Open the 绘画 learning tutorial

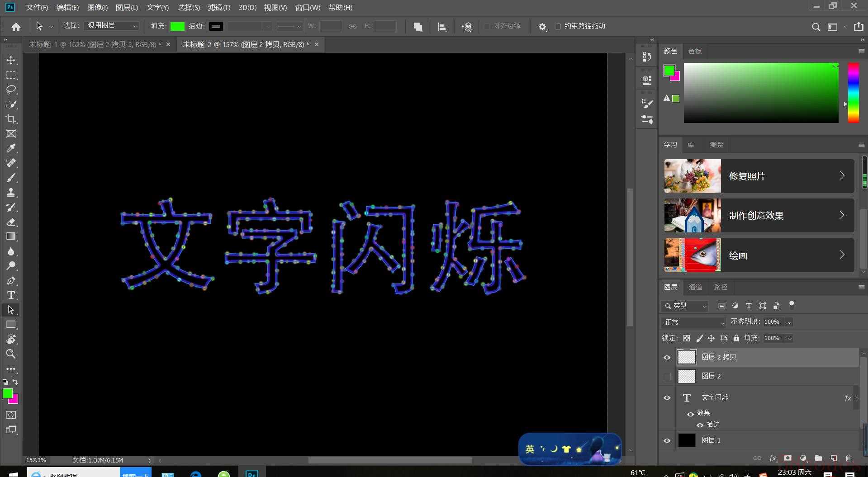pos(759,255)
